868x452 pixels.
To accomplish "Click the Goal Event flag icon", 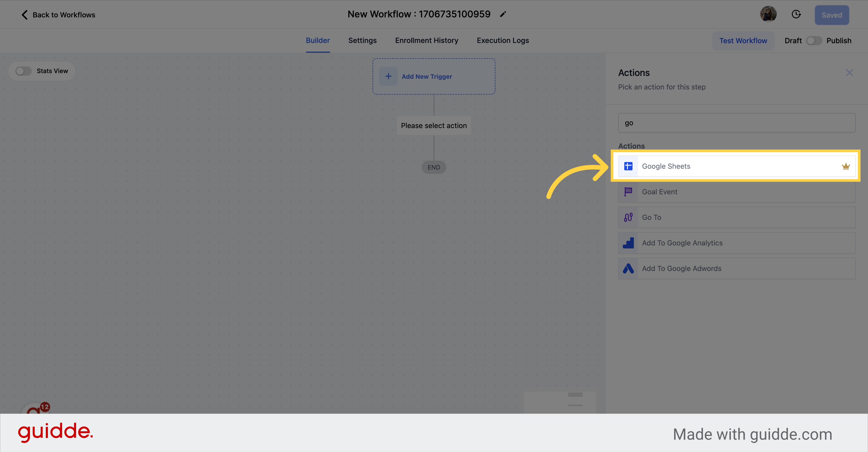I will (628, 191).
